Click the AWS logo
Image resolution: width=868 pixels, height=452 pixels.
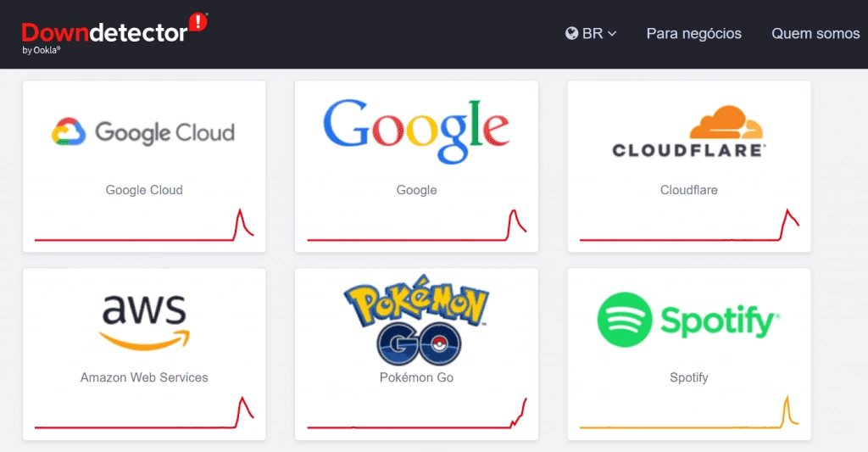coord(144,322)
